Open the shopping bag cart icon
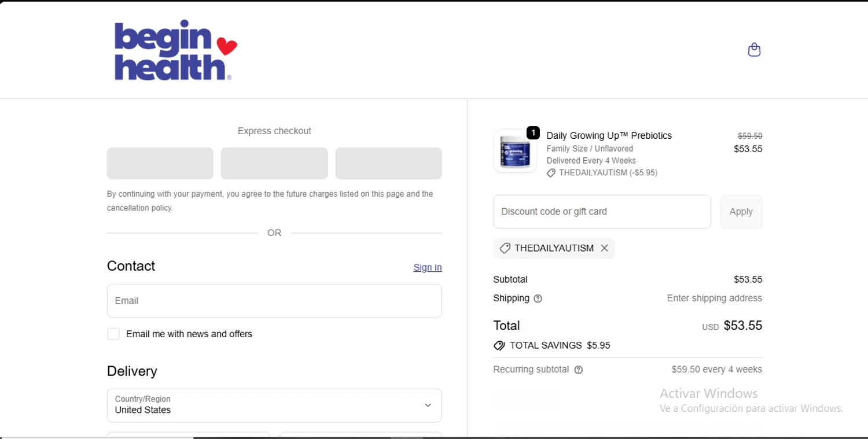 point(754,50)
